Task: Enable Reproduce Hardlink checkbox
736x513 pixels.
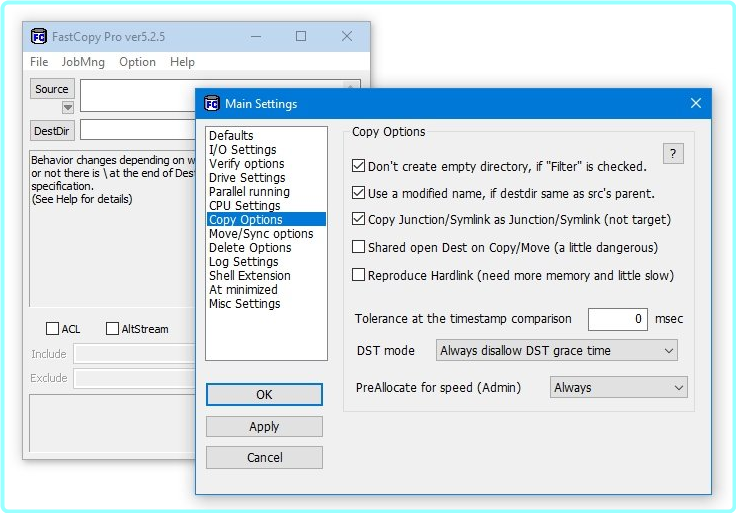Action: point(359,275)
